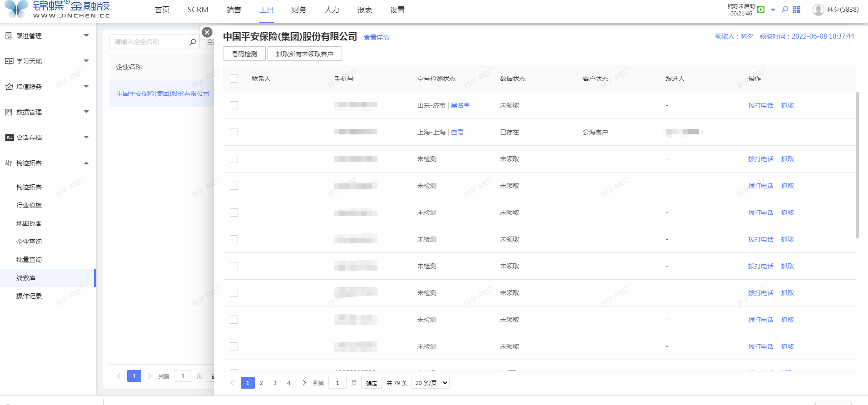Click 号码检测 button

click(x=244, y=54)
